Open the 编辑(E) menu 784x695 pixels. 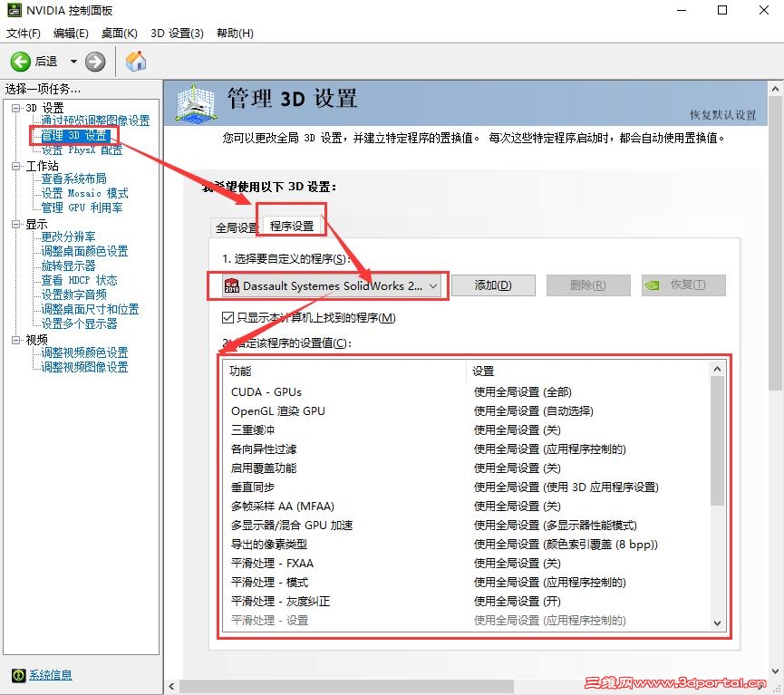pos(71,33)
